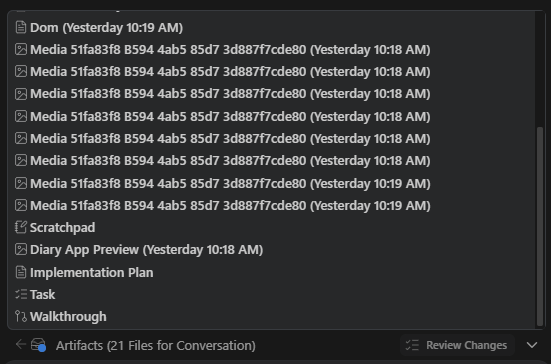Click the back arrow beside Artifacts

click(21, 344)
